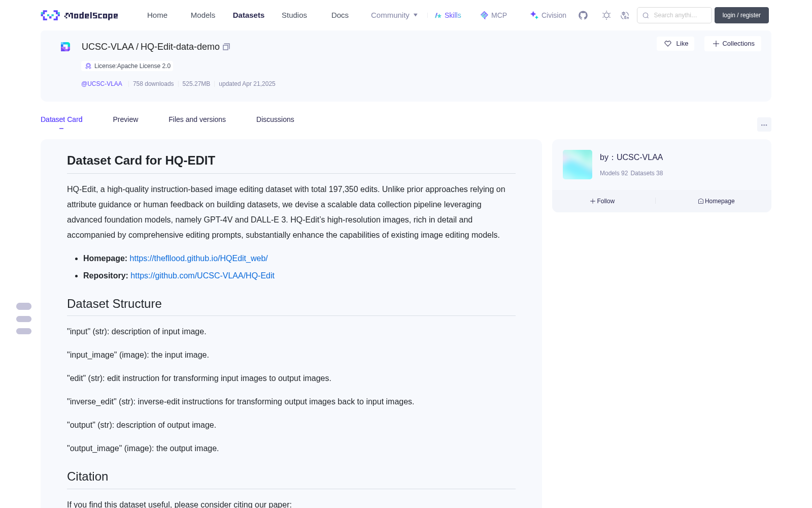Expand the Community dropdown

(x=394, y=15)
